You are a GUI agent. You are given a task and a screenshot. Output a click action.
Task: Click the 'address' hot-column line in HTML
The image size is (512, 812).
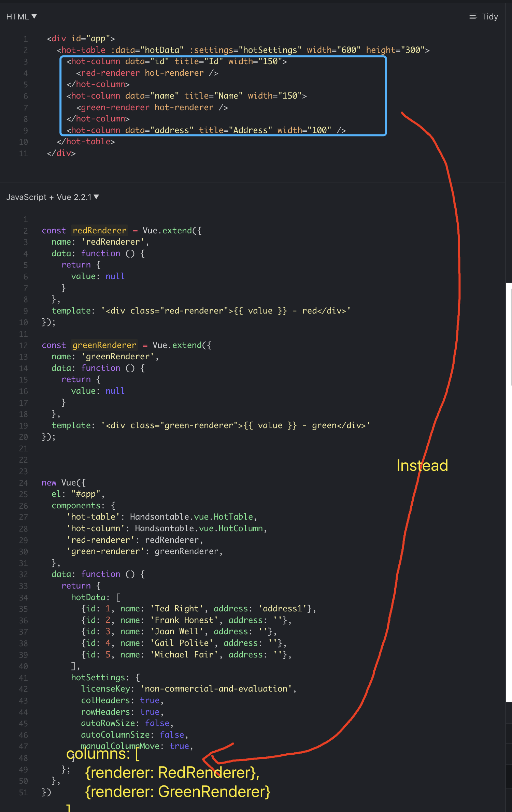point(206,130)
